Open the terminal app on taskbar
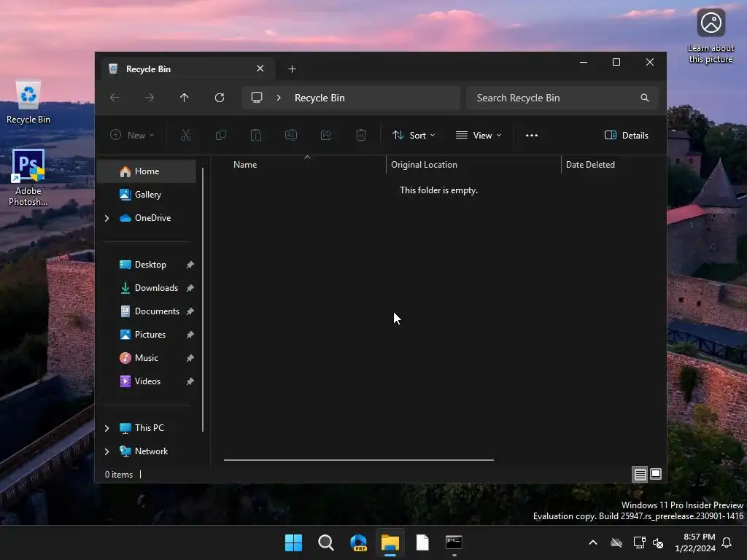This screenshot has width=747, height=560. (454, 542)
